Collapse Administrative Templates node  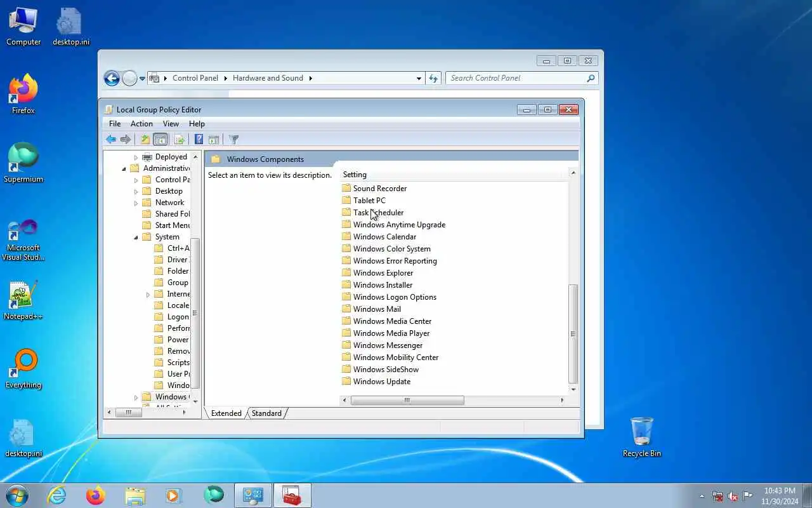tap(124, 169)
